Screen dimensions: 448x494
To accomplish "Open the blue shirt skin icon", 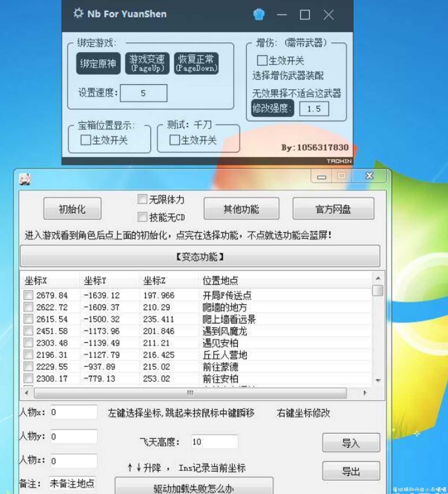I will 259,14.
